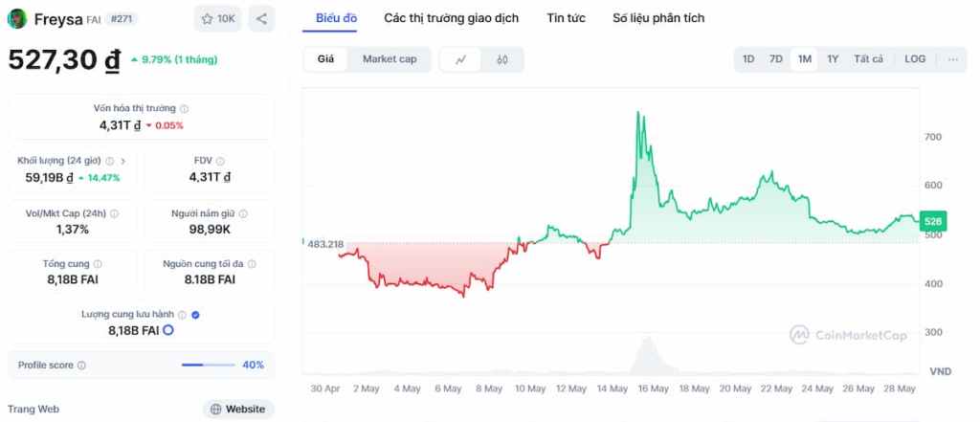Open the Tin tức tab
Viewport: 980px width, 422px height.
[566, 18]
